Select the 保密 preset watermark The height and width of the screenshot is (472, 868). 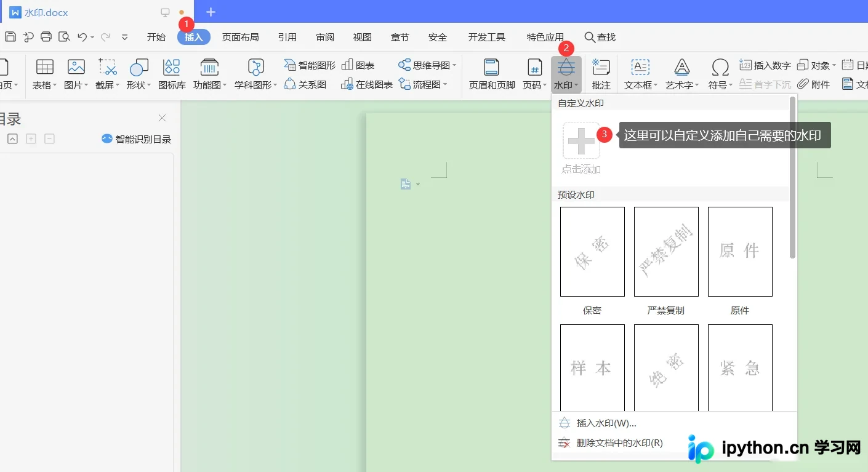point(592,252)
